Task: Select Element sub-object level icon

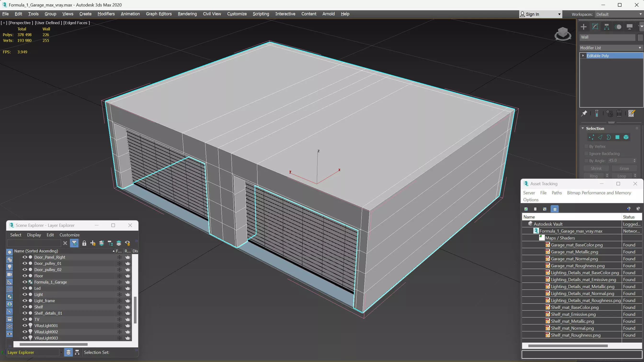Action: click(x=626, y=137)
